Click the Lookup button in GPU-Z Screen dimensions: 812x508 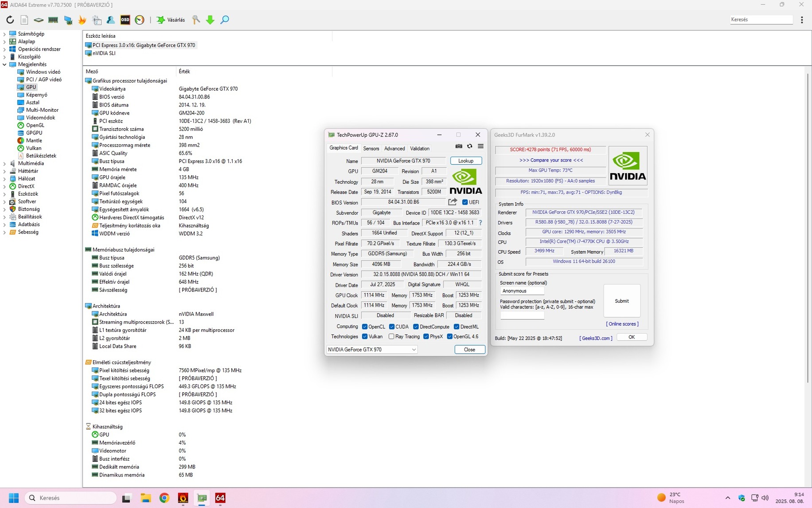466,161
